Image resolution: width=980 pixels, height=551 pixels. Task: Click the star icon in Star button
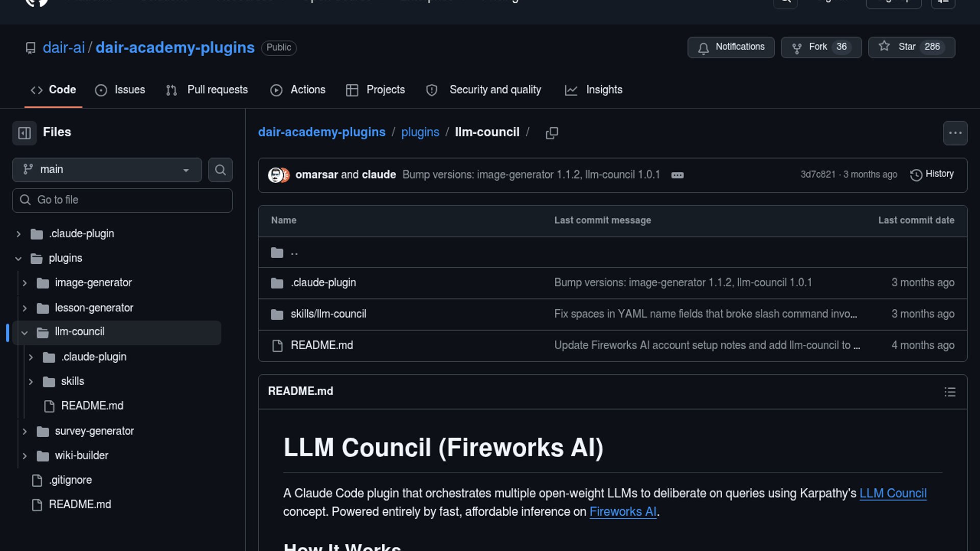coord(885,46)
